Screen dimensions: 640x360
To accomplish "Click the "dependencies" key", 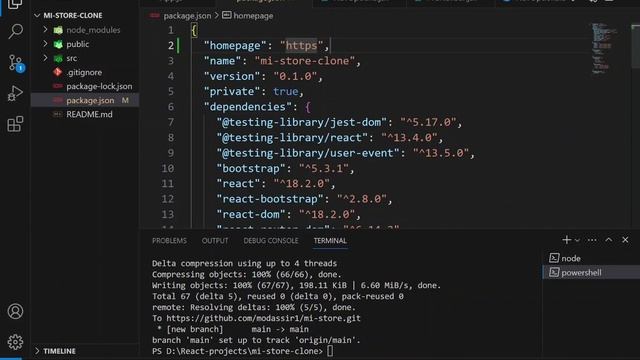I will pos(251,107).
